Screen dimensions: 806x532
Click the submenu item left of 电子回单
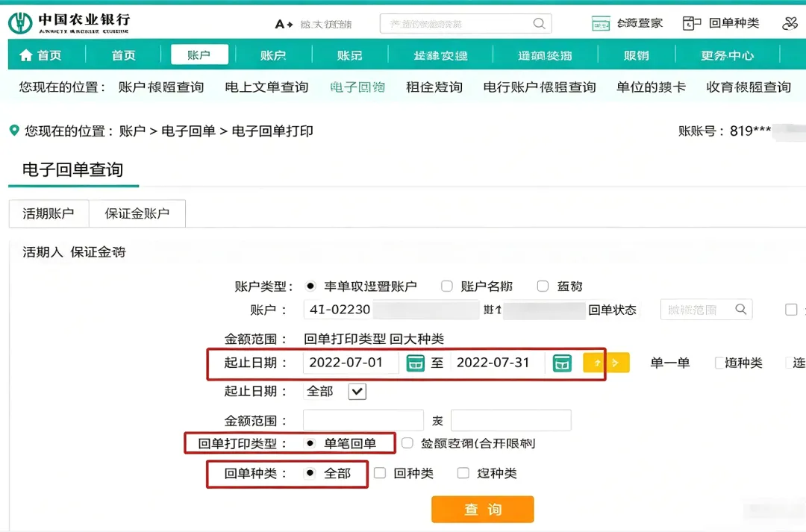266,87
